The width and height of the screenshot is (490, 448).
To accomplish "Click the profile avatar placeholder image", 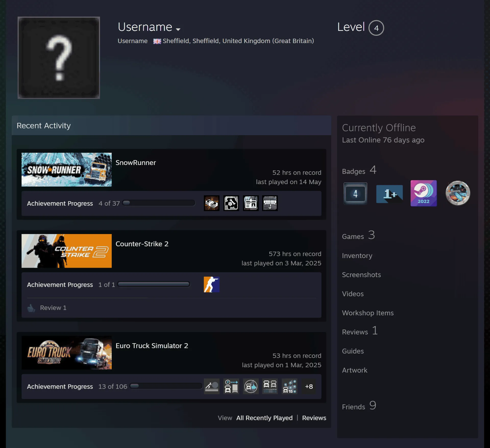I will coord(59,58).
